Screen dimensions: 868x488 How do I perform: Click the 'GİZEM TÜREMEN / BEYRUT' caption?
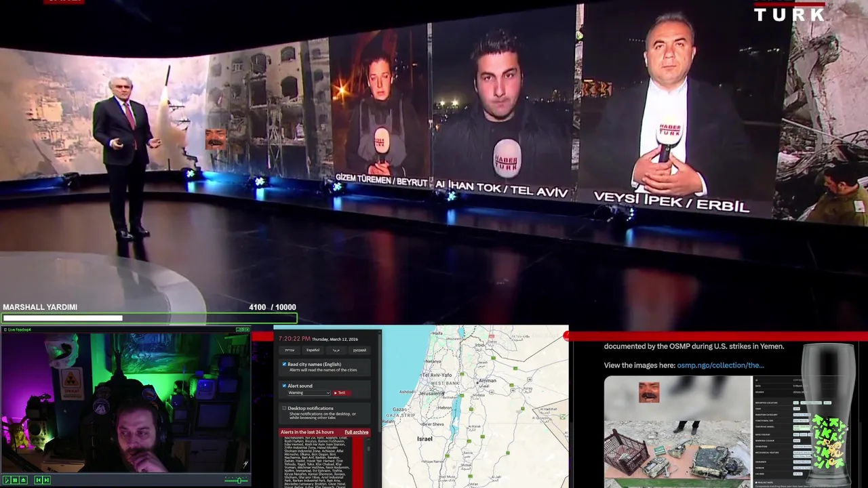(x=382, y=180)
